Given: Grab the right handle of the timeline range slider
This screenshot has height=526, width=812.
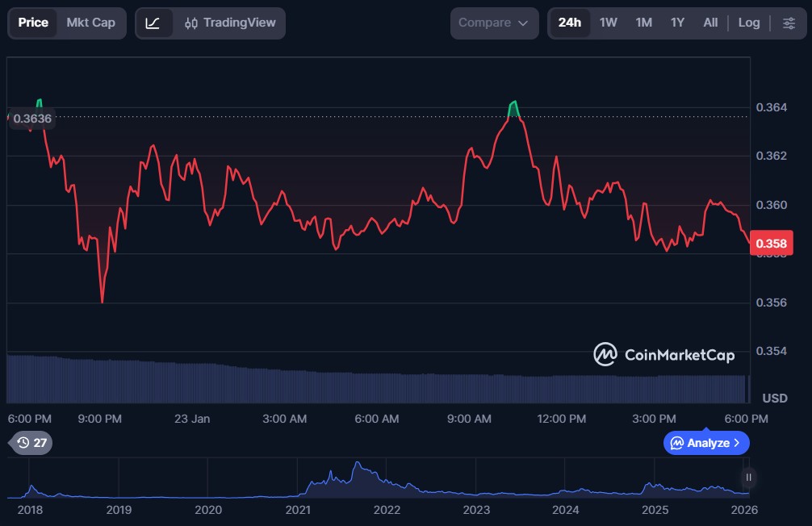Looking at the screenshot, I should (748, 478).
